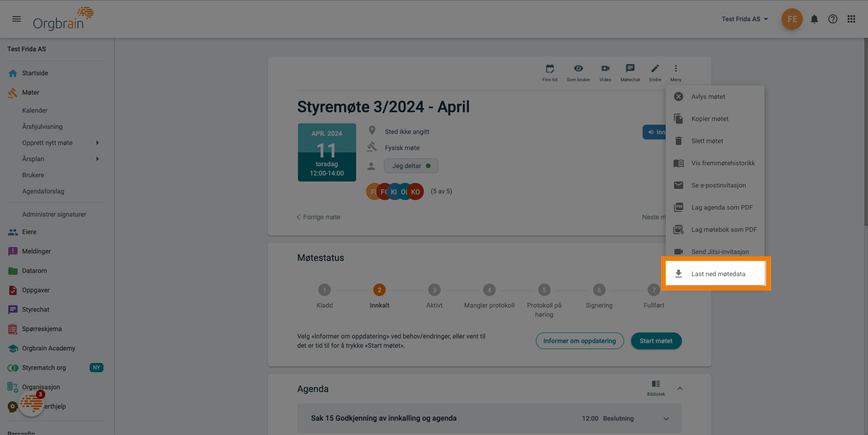Viewport: 868px width, 435px height.
Task: Click the APR. 2024 date card
Action: pyautogui.click(x=327, y=152)
